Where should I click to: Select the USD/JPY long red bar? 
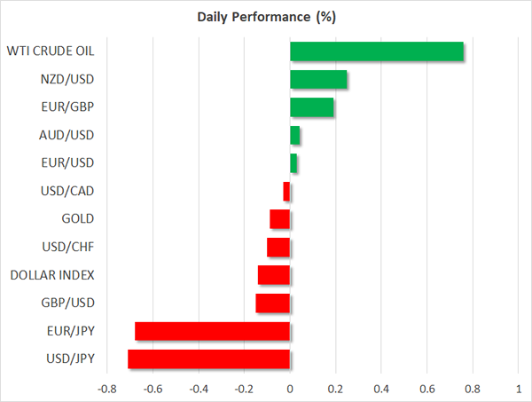pyautogui.click(x=209, y=359)
